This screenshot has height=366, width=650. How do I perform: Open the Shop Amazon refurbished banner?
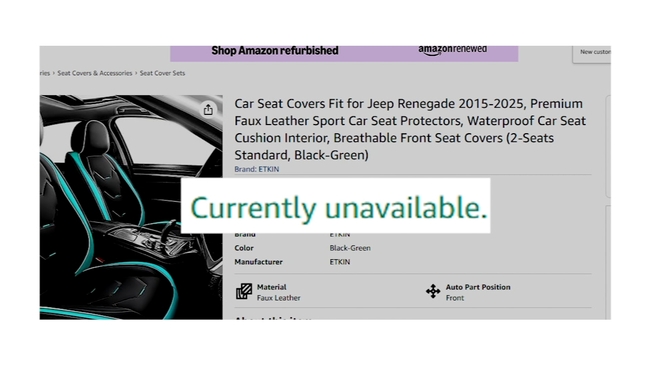pyautogui.click(x=344, y=53)
